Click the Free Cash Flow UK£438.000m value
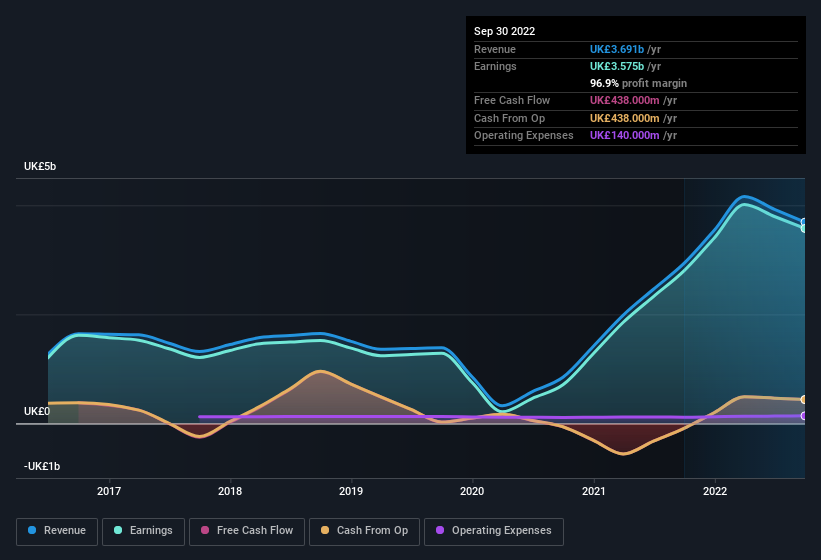821x560 pixels. click(625, 100)
